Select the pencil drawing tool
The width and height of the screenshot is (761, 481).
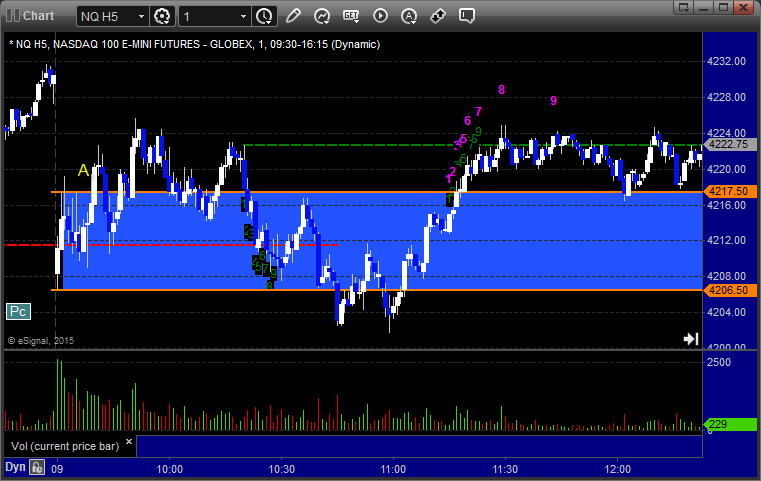click(293, 16)
